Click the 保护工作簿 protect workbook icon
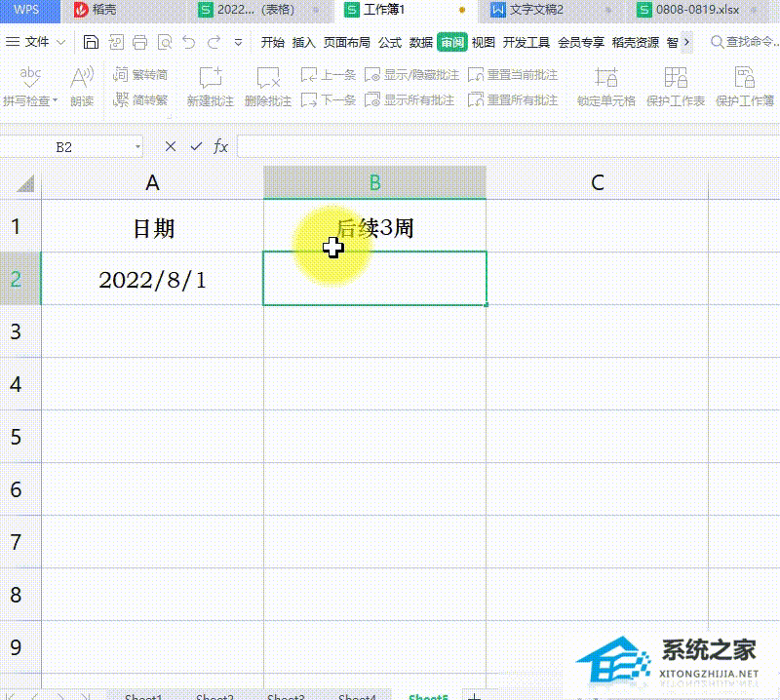Screen dimensions: 780x700 (742, 88)
